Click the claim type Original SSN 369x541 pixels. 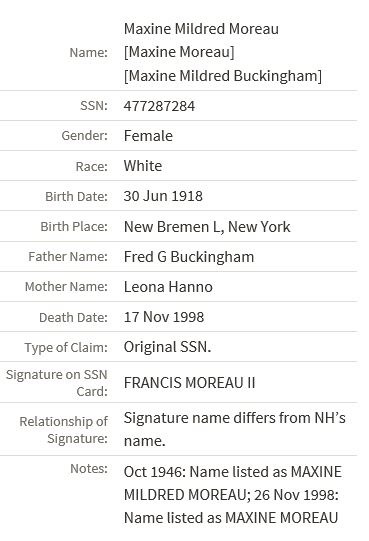tap(167, 347)
